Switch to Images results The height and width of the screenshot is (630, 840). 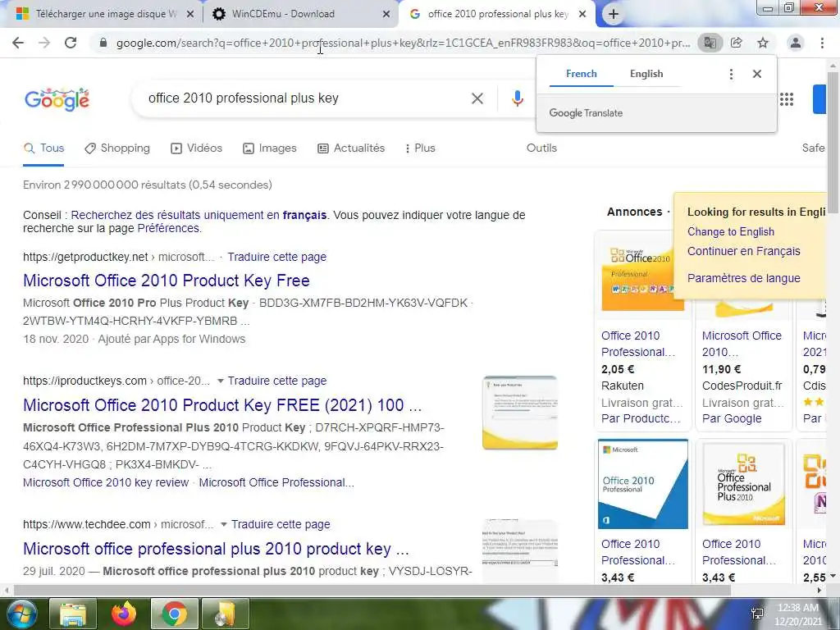pos(269,148)
